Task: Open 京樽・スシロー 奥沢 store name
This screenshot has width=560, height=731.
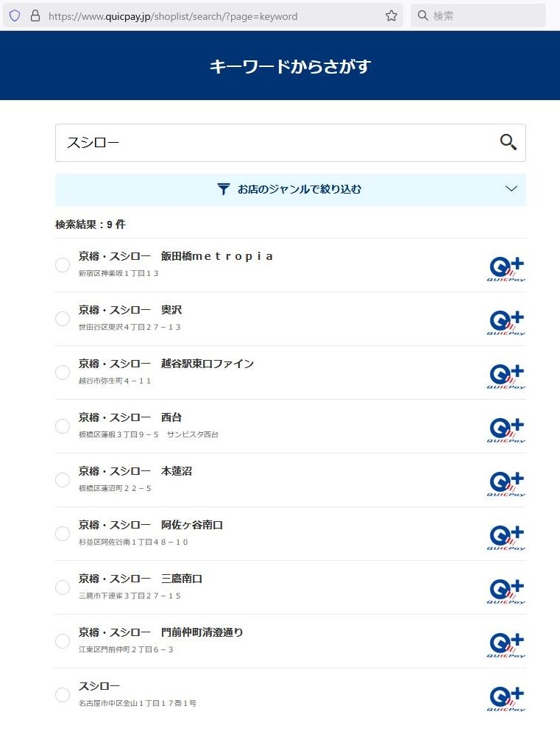Action: click(x=130, y=310)
